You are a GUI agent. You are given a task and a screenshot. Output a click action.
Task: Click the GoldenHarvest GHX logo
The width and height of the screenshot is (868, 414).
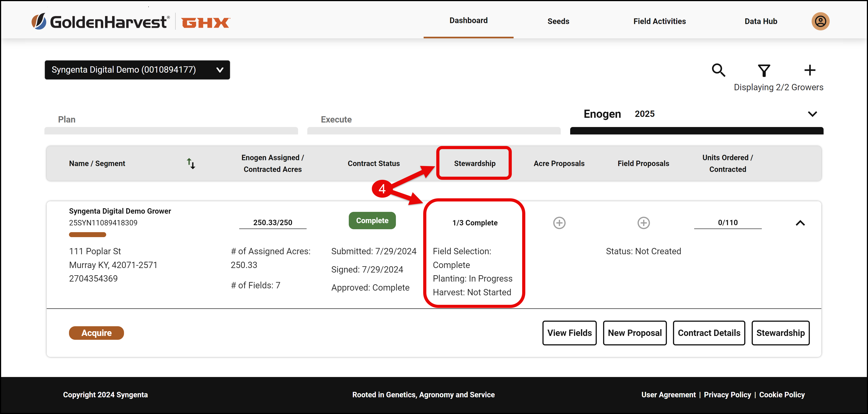(x=131, y=22)
